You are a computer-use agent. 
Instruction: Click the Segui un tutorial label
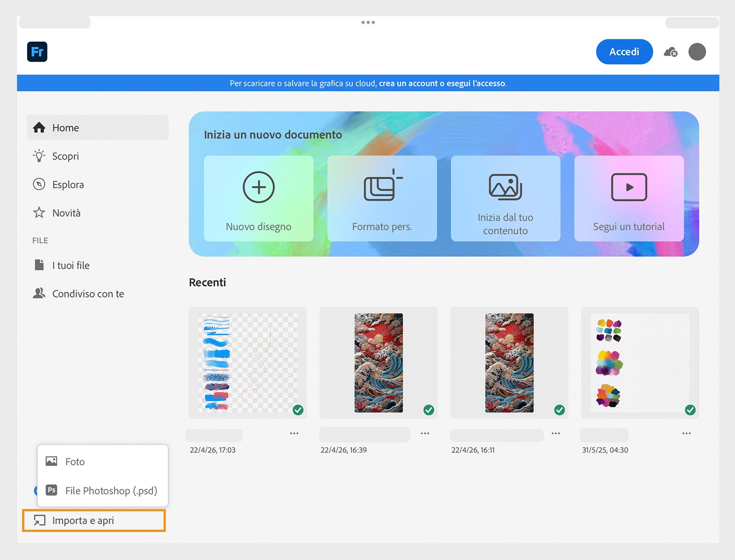629,226
